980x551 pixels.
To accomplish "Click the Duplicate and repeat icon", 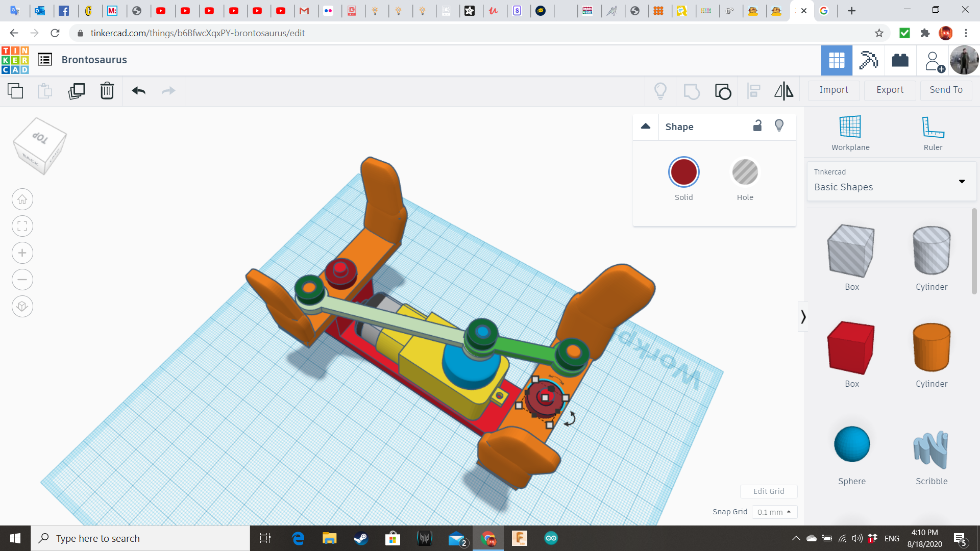I will (77, 91).
